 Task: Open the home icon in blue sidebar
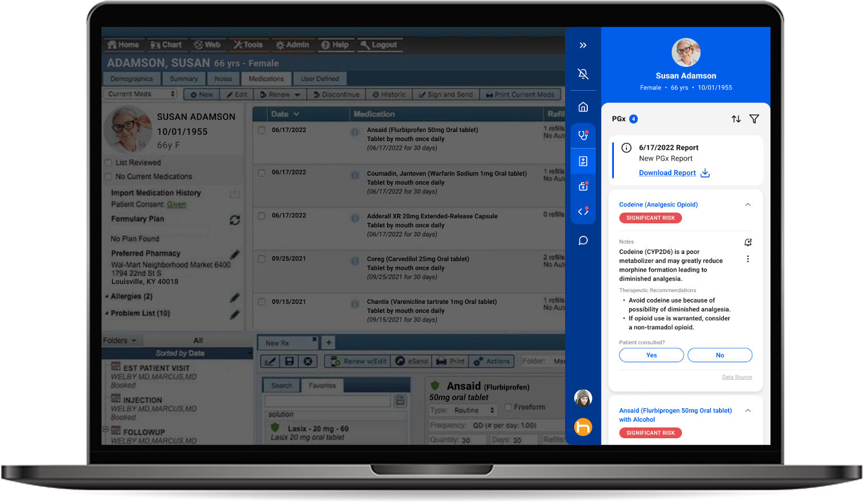[583, 107]
